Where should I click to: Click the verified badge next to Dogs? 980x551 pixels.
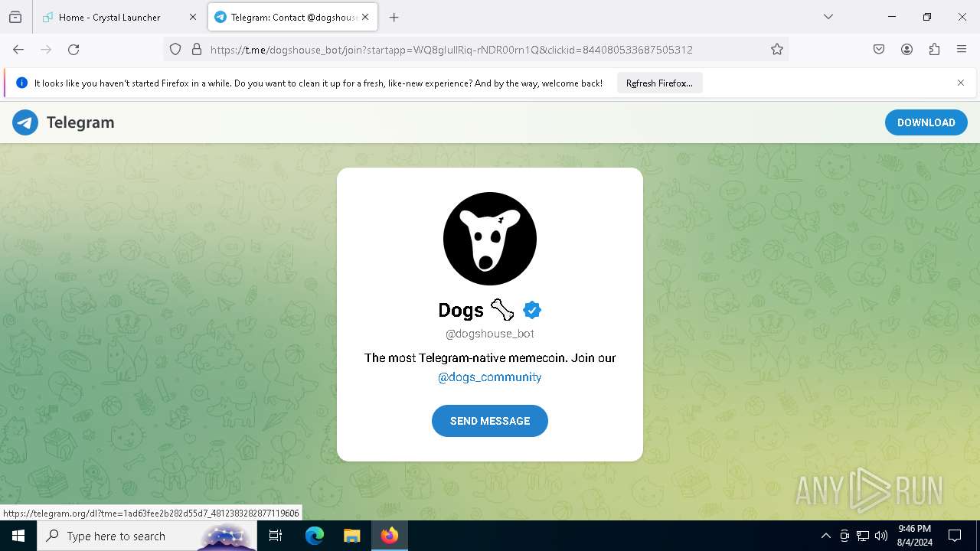[x=532, y=310]
